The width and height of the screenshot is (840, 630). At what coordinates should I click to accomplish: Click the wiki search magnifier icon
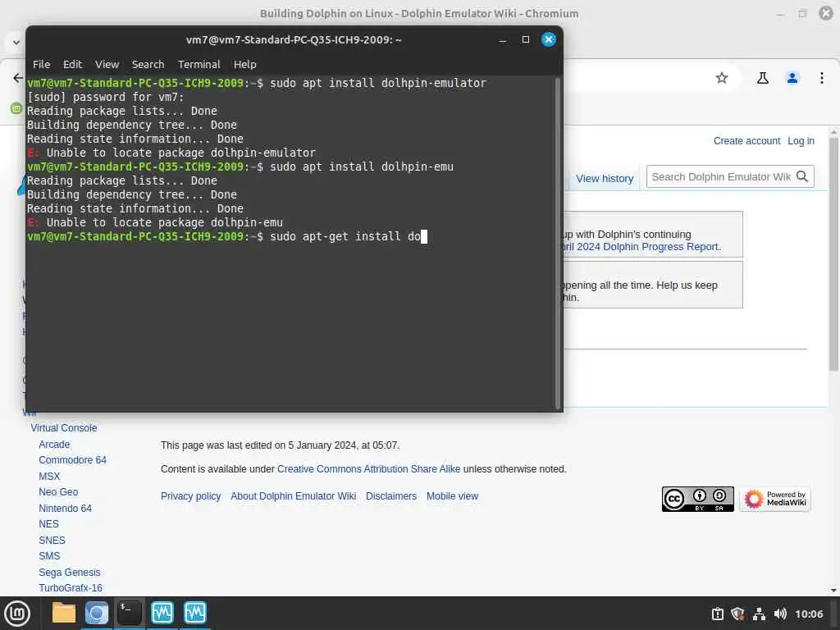(x=802, y=177)
